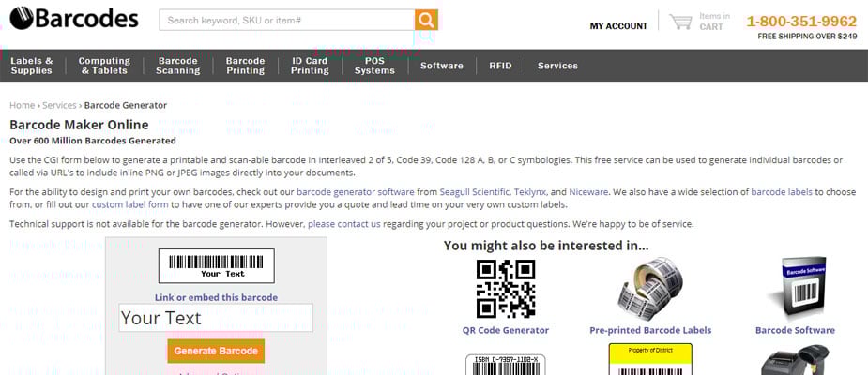The height and width of the screenshot is (375, 868).
Task: Click You might also be interested in heading
Action: [546, 245]
